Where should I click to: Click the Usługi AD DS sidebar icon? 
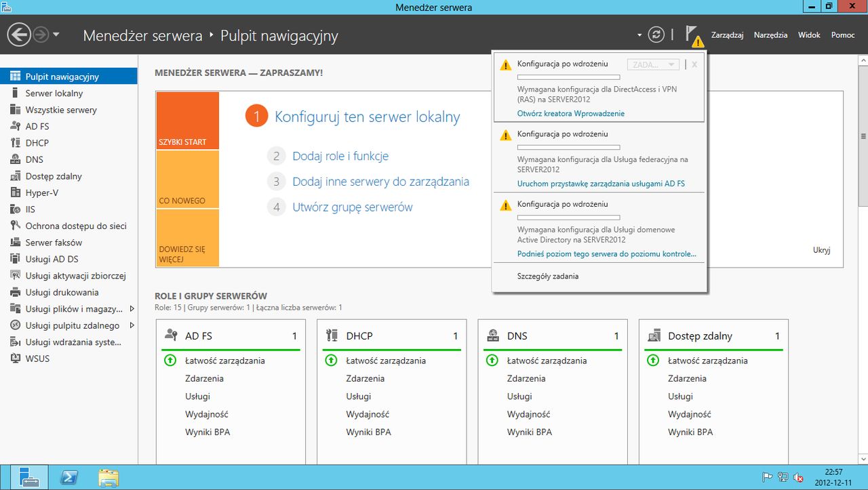click(x=15, y=259)
